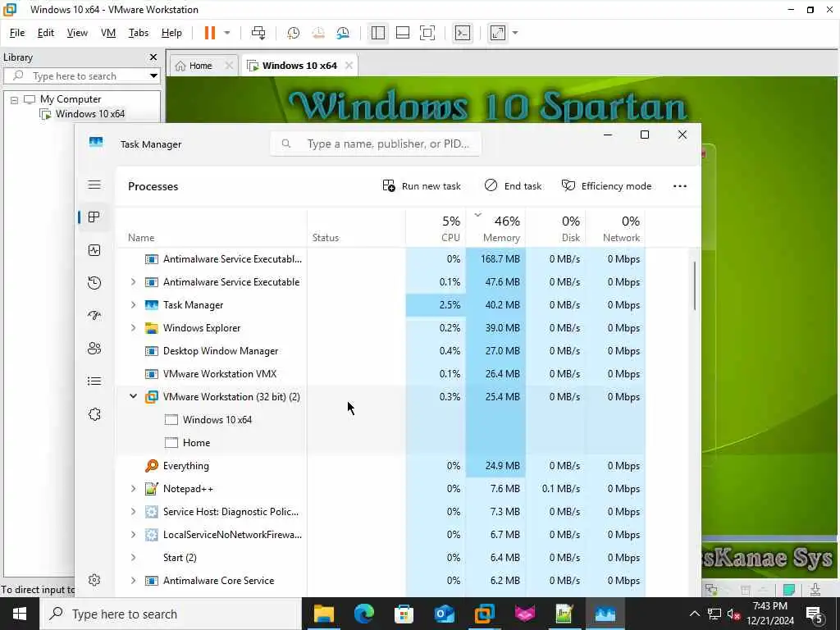Toggle VMware thumbnail bar icon
The image size is (840, 630).
[402, 33]
